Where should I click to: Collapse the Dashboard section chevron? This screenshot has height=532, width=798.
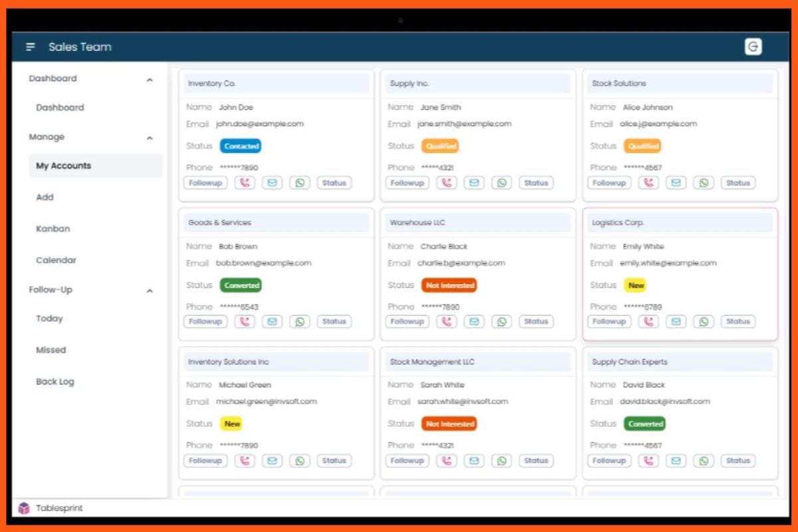(x=150, y=80)
